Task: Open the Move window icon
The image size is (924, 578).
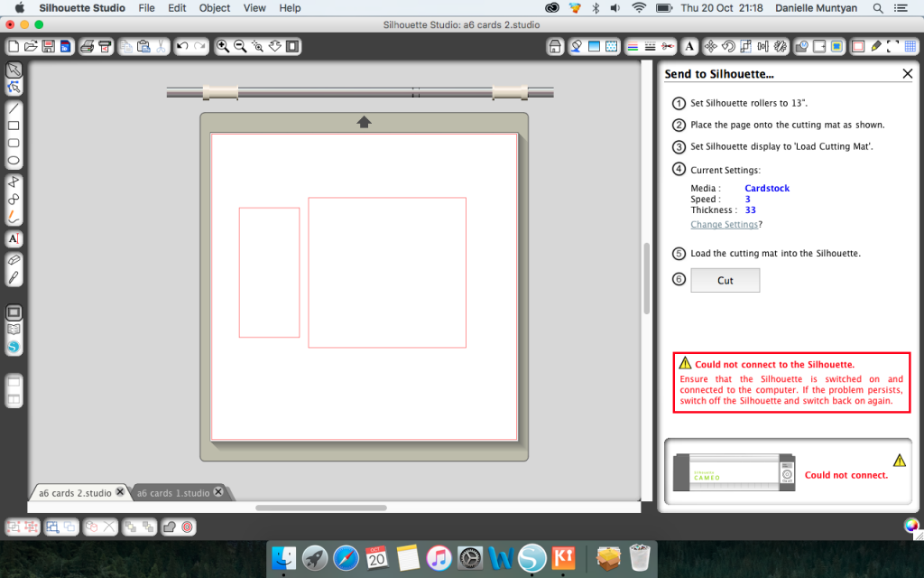Action: [711, 46]
